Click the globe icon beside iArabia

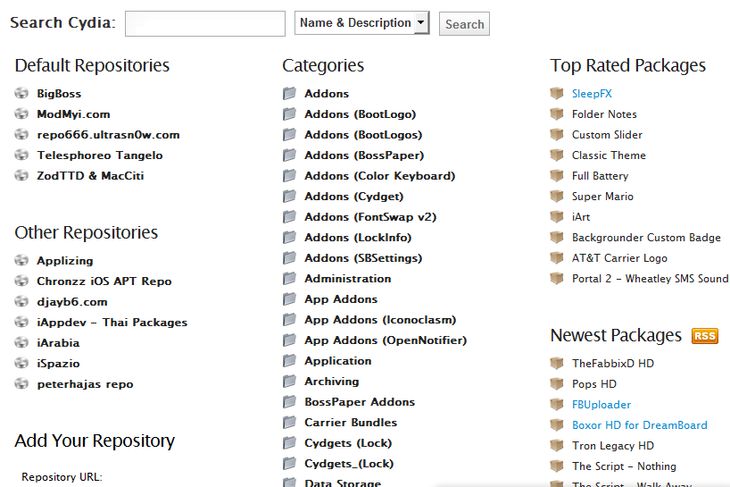21,343
